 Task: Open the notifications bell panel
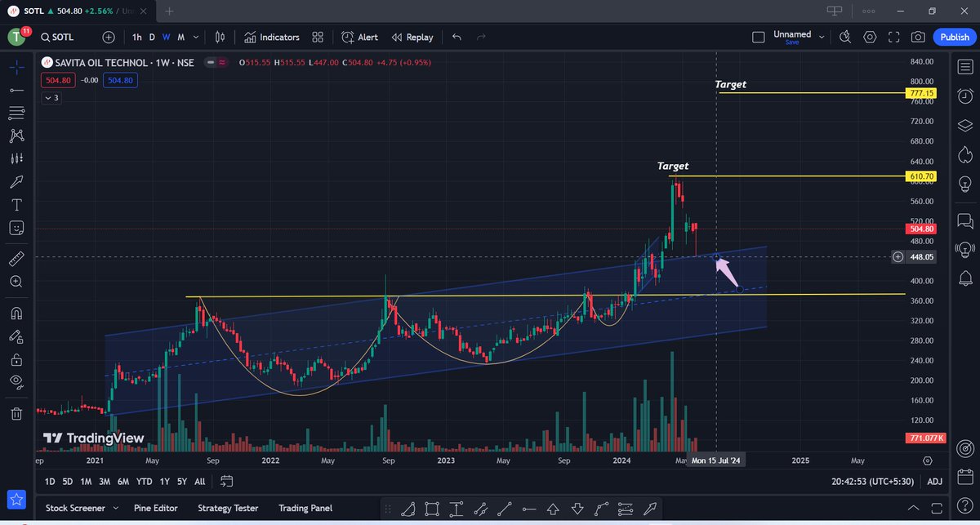click(965, 278)
